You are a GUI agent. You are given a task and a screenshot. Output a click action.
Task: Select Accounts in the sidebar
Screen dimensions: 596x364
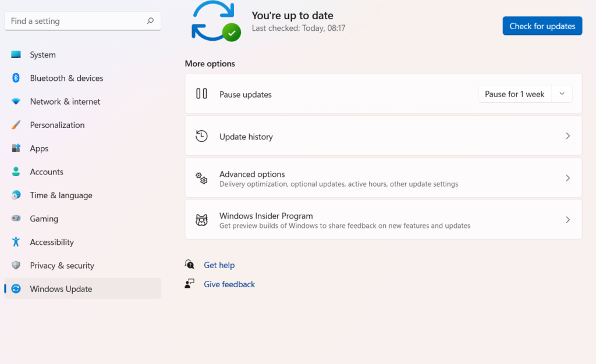83,172
